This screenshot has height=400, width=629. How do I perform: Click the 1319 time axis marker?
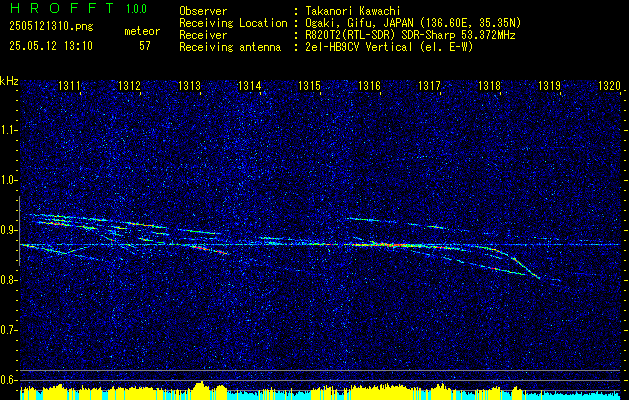click(549, 85)
